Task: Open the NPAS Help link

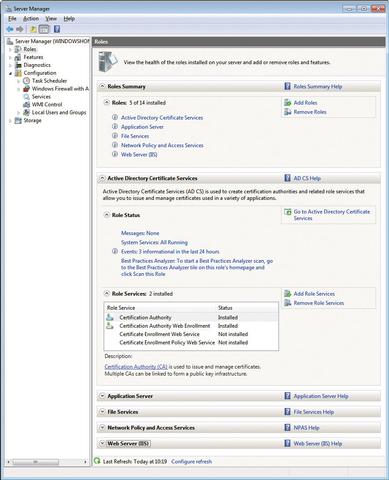Action: coord(306,427)
